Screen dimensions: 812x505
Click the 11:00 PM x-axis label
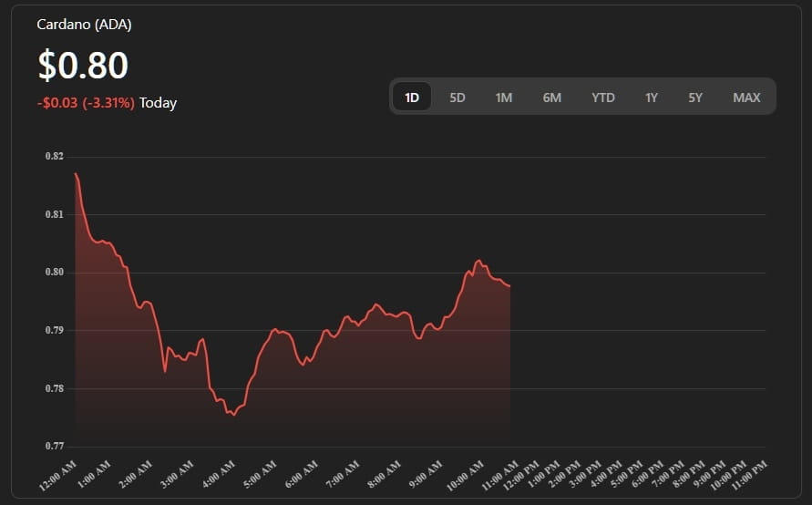(x=750, y=474)
